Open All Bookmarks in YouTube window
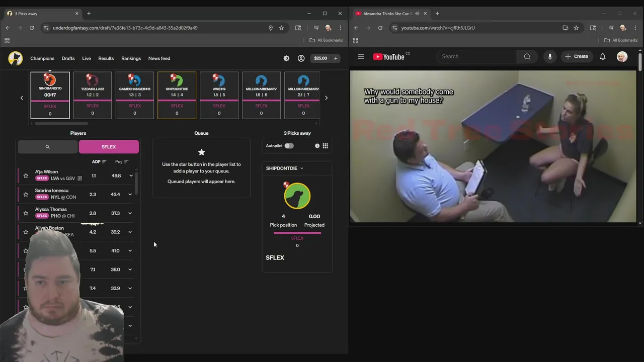Image resolution: width=644 pixels, height=362 pixels. pyautogui.click(x=621, y=40)
